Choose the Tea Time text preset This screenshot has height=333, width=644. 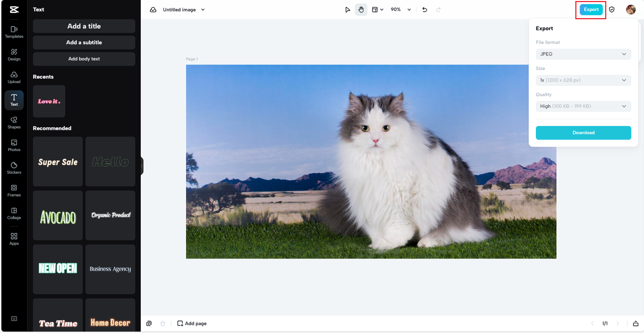tap(58, 315)
